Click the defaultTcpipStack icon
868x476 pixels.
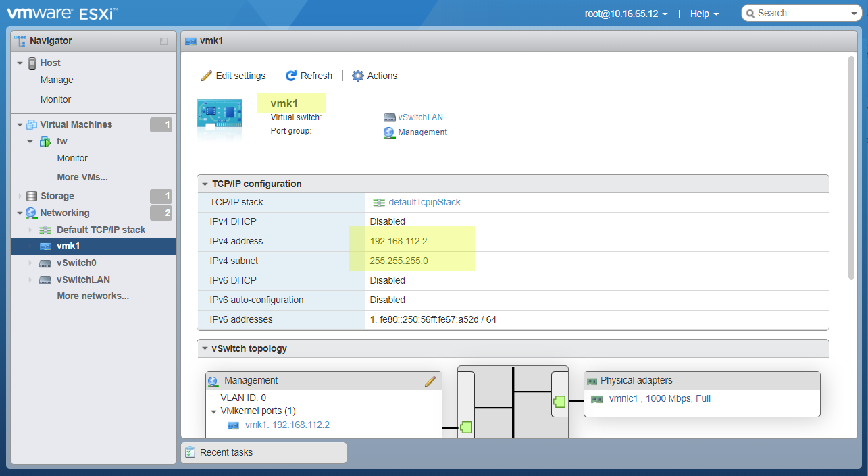tap(379, 203)
